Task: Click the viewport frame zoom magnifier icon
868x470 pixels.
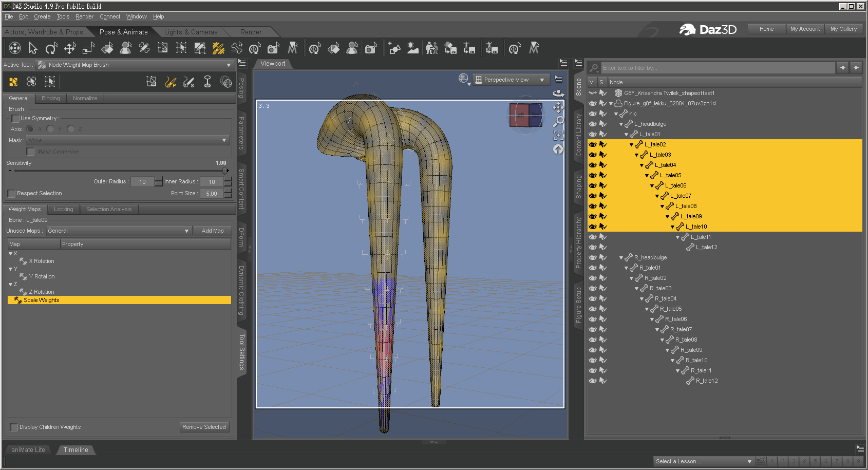Action: 558,122
